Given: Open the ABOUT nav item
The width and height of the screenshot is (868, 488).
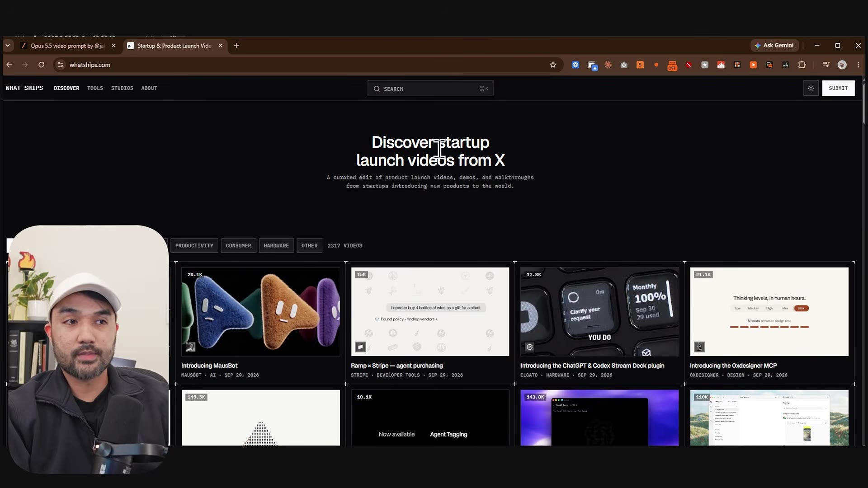Looking at the screenshot, I should pyautogui.click(x=149, y=88).
